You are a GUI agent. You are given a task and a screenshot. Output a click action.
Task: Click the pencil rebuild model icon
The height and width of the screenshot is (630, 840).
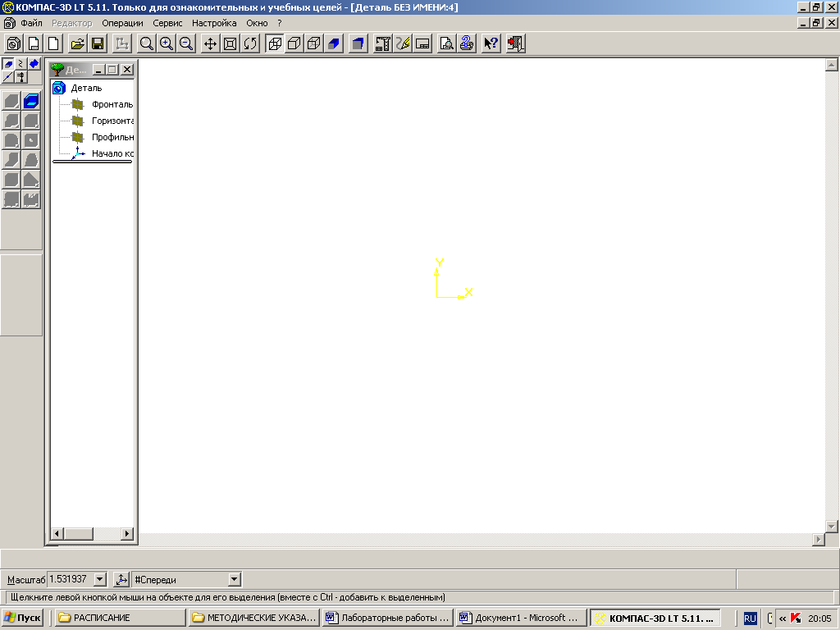(x=402, y=43)
